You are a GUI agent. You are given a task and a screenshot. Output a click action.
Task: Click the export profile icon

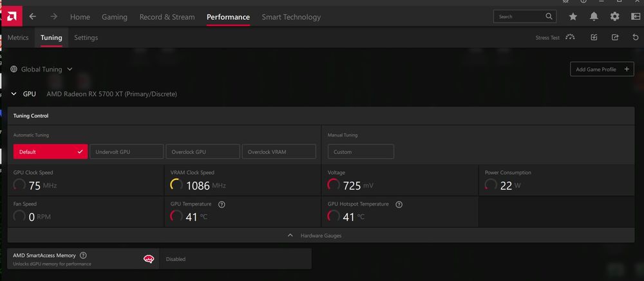tap(615, 37)
